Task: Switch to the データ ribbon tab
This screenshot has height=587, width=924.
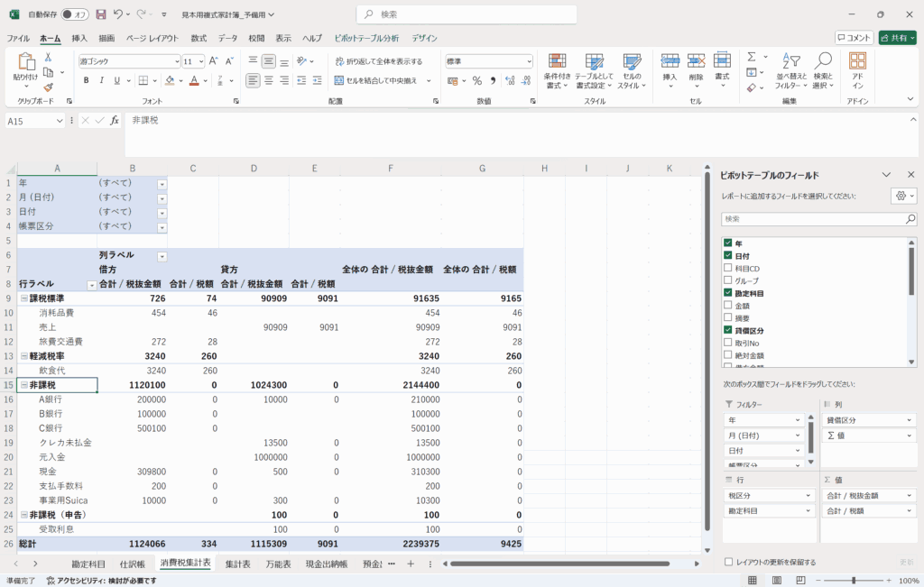Action: click(x=228, y=38)
